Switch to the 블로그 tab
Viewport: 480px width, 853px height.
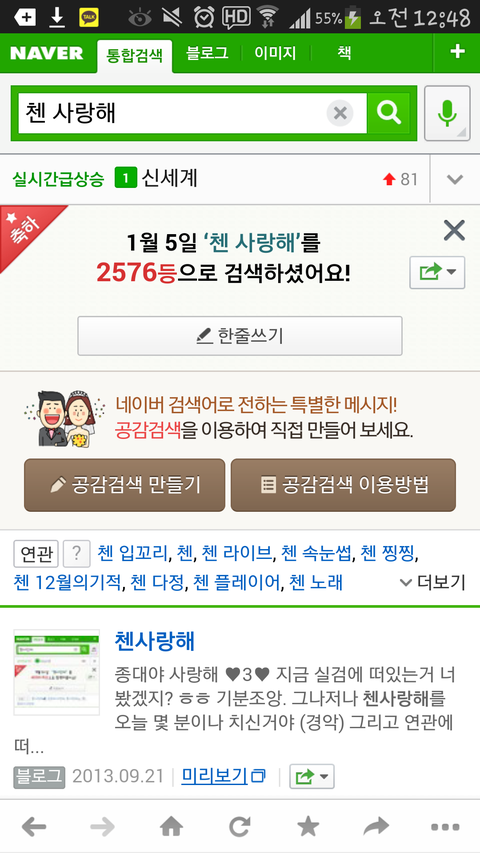tap(207, 53)
